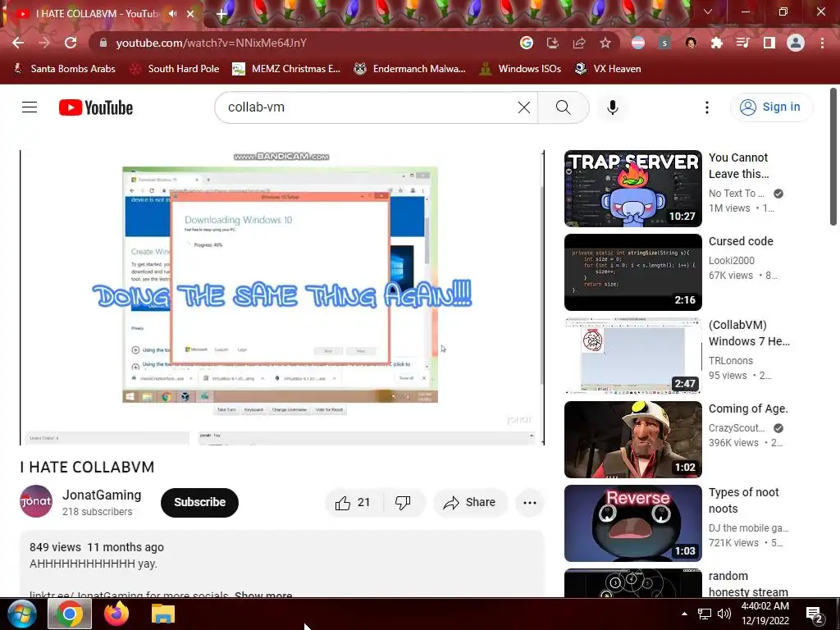Open the JonatGaming channel name link

[x=102, y=495]
